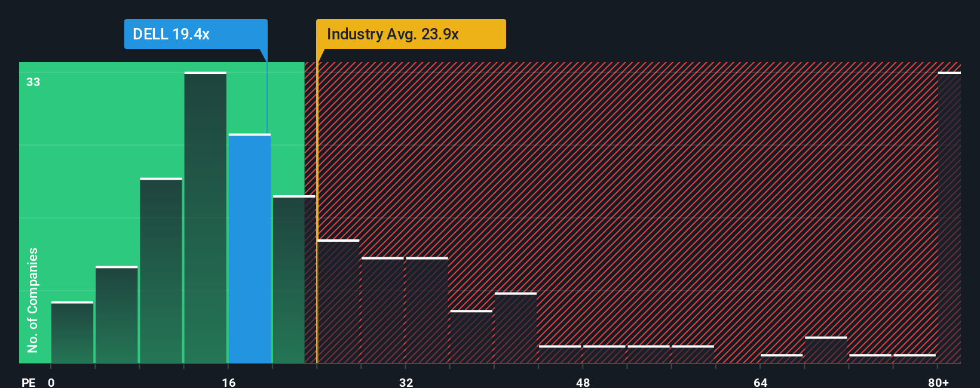Viewport: 980px width, 388px height.
Task: Click the orange industry average vertical line
Action: click(317, 213)
